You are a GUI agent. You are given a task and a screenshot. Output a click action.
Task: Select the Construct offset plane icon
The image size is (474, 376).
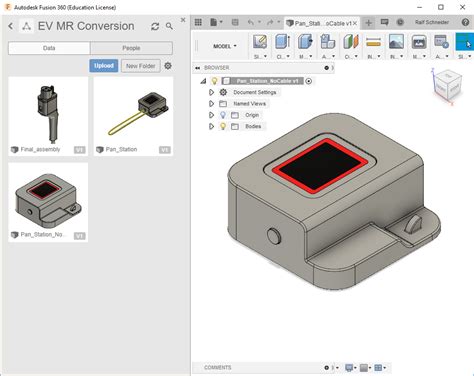[351, 42]
